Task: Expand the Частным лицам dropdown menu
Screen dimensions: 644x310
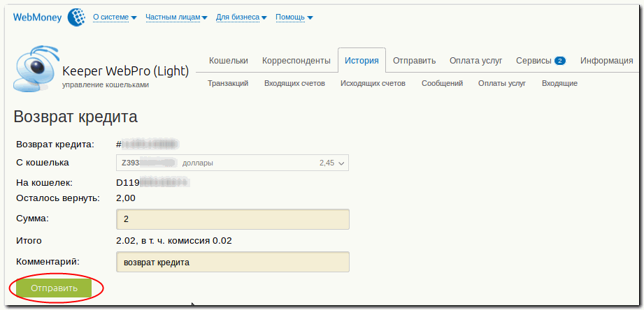Action: pos(176,17)
